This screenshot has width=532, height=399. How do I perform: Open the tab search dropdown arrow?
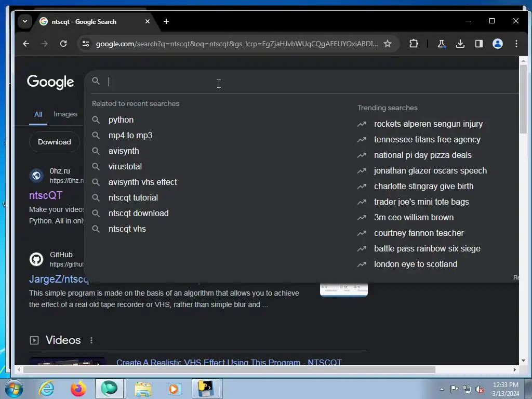25,21
